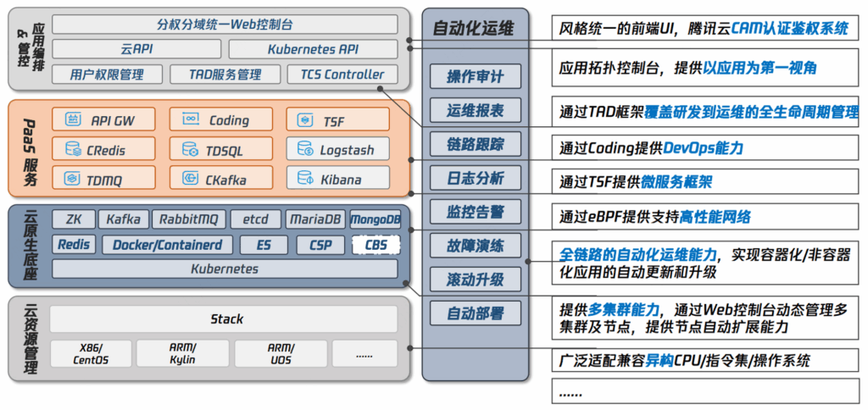
Task: Click the 自动化运维 column header
Action: pos(476,28)
